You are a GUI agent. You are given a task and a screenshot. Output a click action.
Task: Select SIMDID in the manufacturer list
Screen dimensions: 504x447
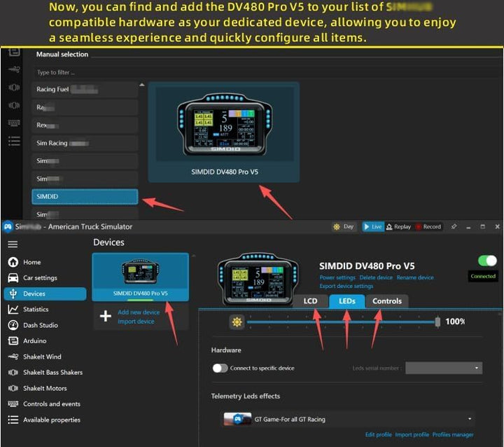[85, 196]
